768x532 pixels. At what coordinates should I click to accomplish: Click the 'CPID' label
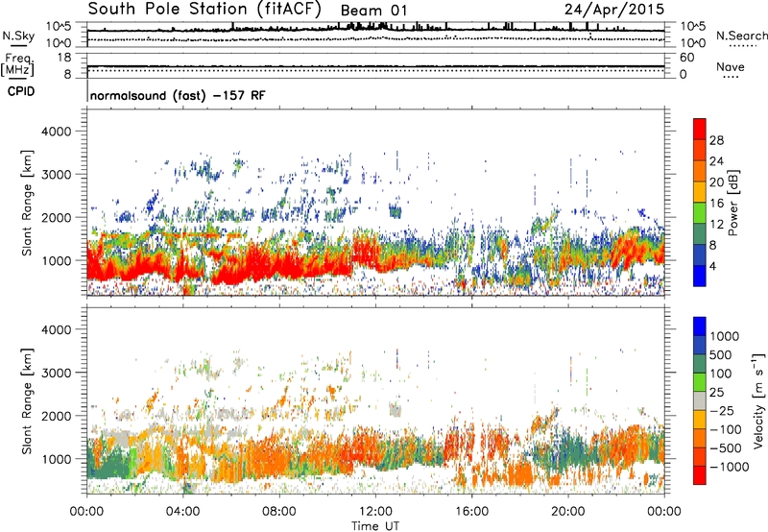coord(21,91)
